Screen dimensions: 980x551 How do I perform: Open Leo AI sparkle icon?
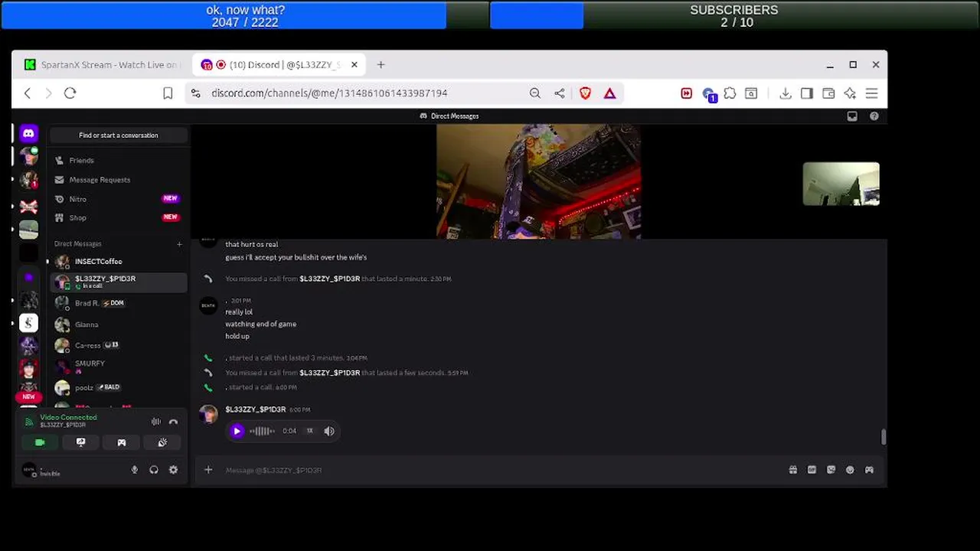pos(850,93)
